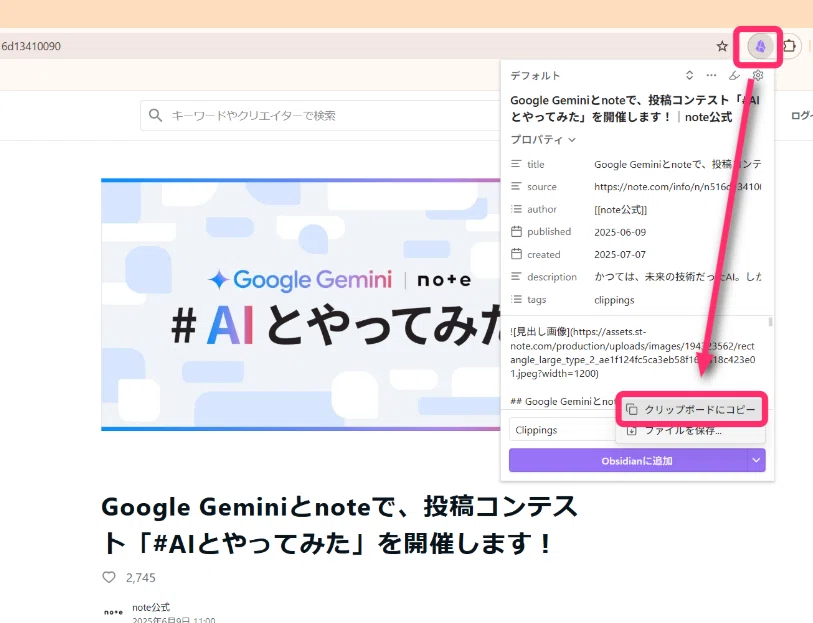The height and width of the screenshot is (623, 813).
Task: Click the search magnifier icon
Action: (x=155, y=115)
